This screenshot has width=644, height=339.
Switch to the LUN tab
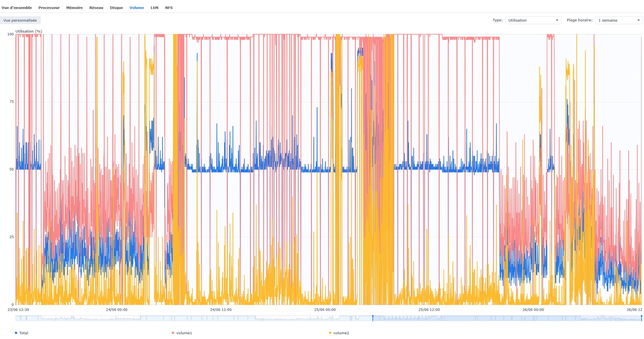(154, 8)
